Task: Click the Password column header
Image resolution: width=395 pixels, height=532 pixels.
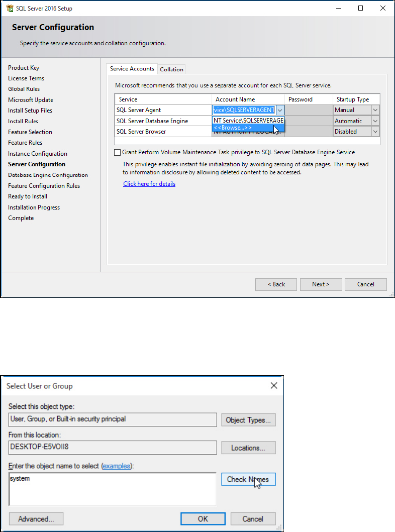Action: coord(309,99)
